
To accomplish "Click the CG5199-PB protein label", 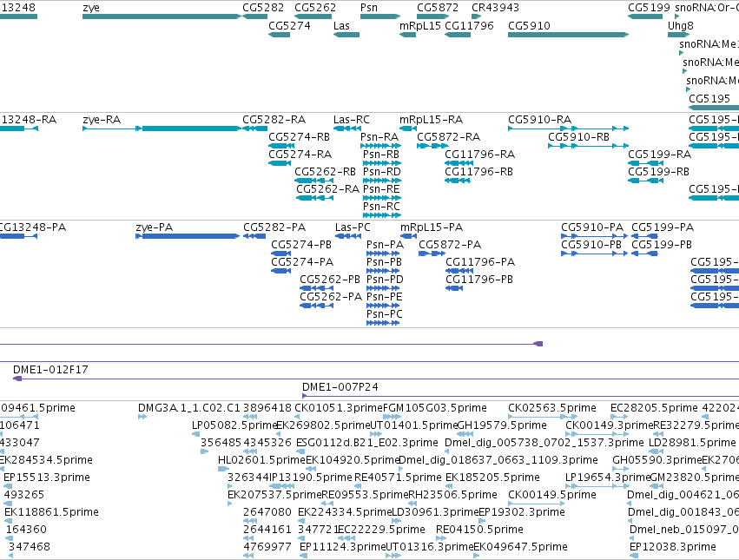I will (x=662, y=245).
